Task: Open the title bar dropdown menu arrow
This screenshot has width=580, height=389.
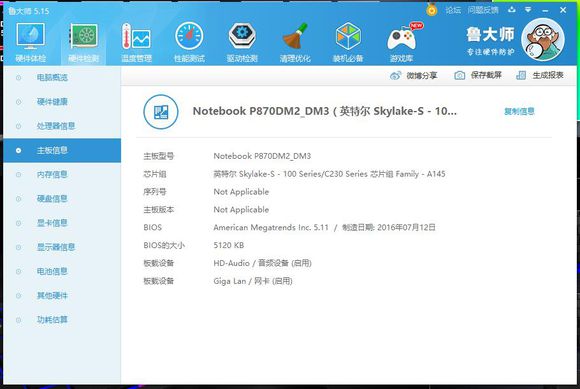Action: pos(528,10)
